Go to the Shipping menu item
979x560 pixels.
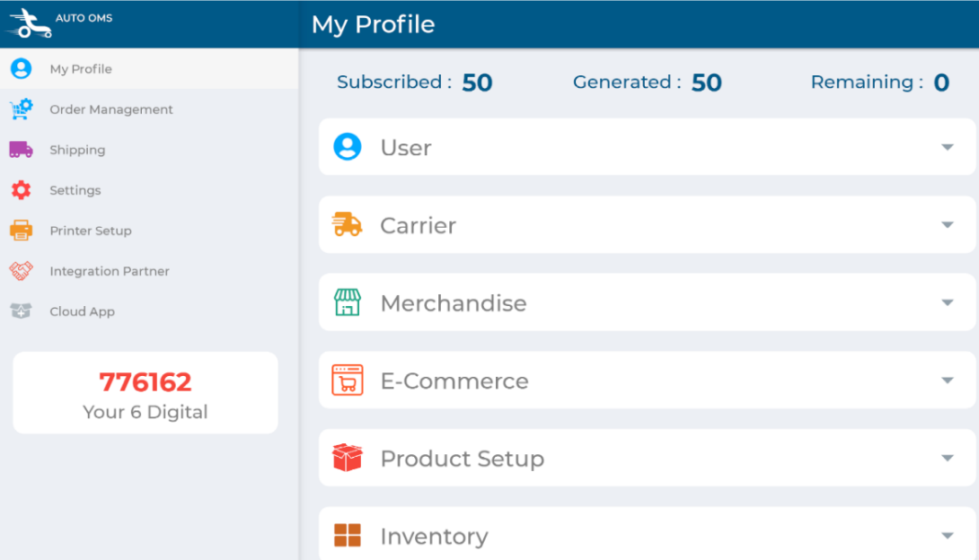pyautogui.click(x=77, y=150)
